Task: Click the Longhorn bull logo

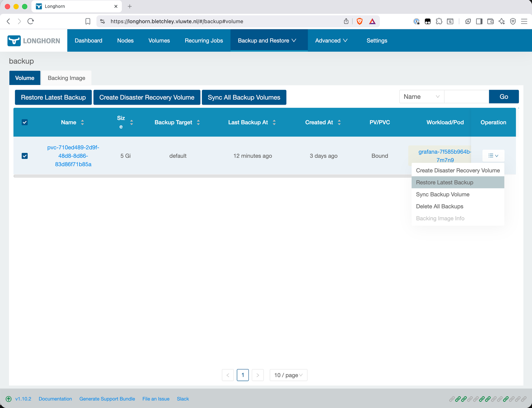Action: (x=14, y=40)
